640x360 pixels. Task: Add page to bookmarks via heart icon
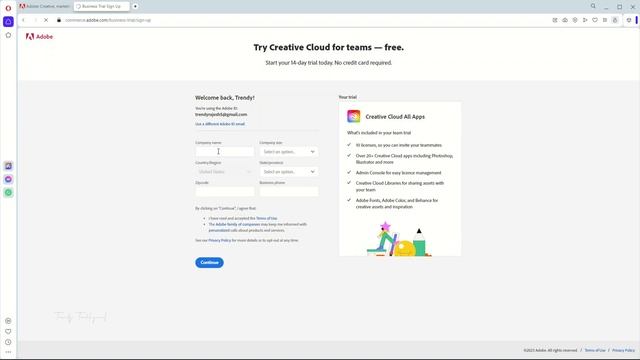(595, 20)
